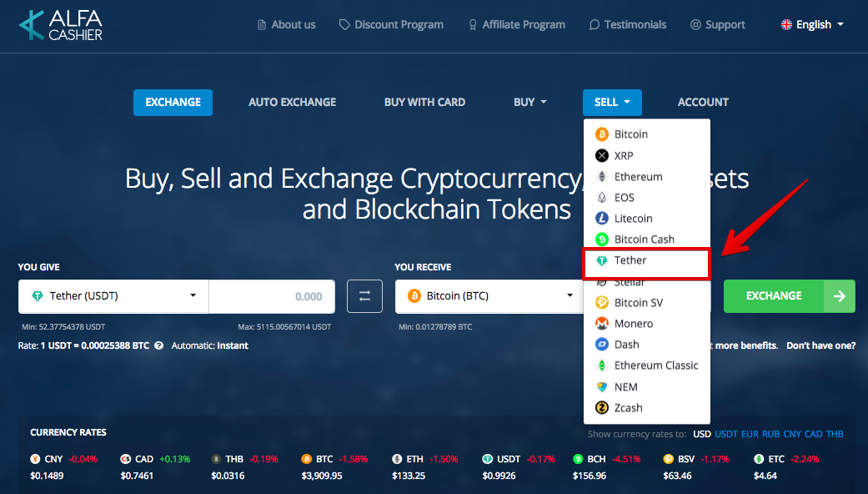Viewport: 868px width, 494px height.
Task: Click the rate help question mark icon
Action: 159,345
